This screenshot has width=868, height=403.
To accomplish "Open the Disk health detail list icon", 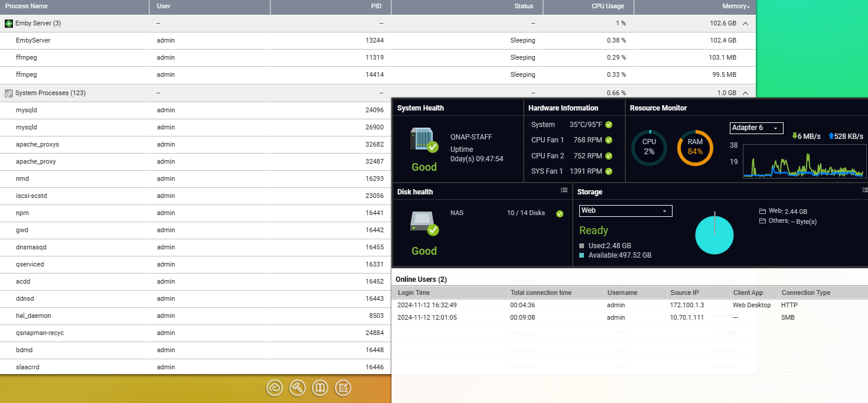I will (564, 190).
